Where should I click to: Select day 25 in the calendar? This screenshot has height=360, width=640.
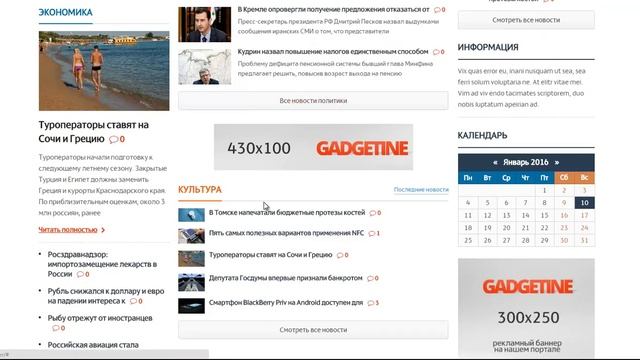tap(468, 240)
